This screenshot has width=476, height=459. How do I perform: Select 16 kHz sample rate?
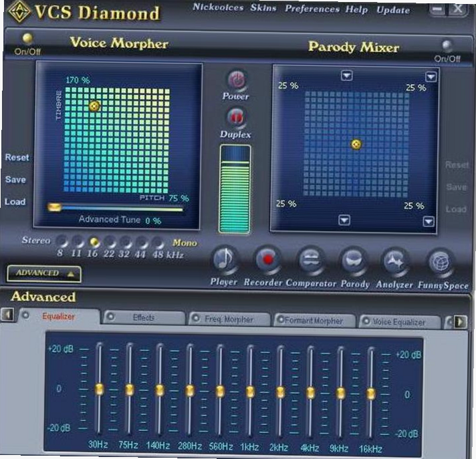(94, 242)
